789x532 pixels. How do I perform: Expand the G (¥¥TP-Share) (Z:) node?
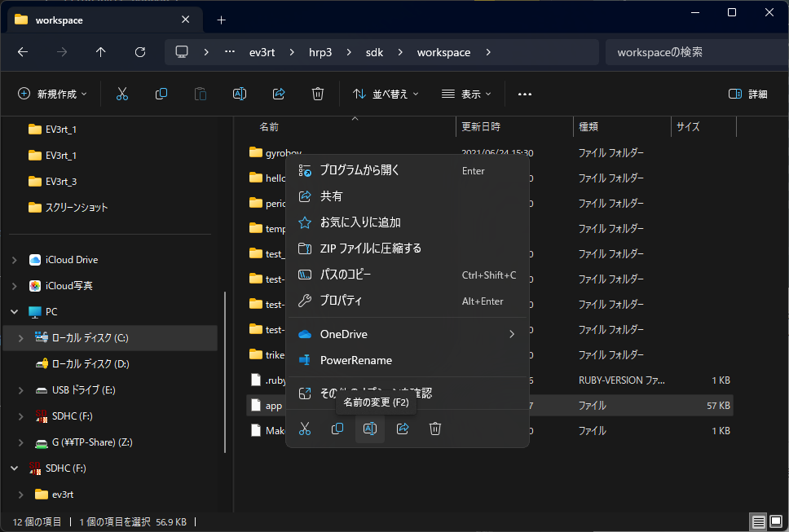click(20, 442)
